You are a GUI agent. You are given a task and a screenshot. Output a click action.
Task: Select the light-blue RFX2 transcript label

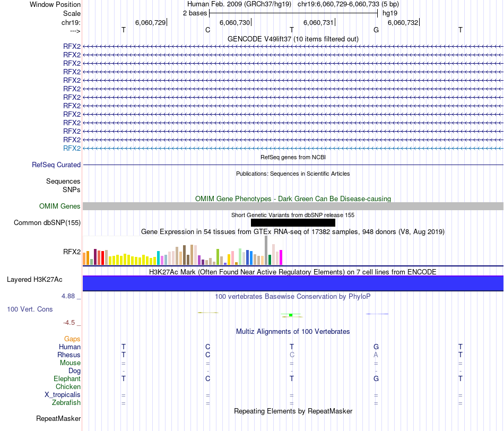point(72,148)
